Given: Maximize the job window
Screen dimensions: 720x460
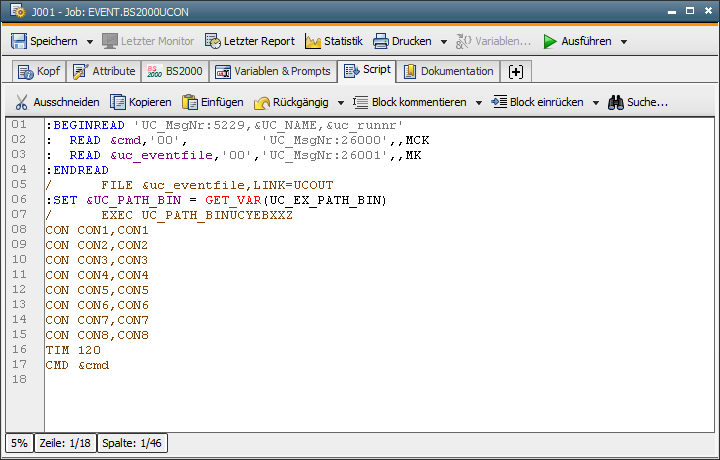Looking at the screenshot, I should (690, 11).
